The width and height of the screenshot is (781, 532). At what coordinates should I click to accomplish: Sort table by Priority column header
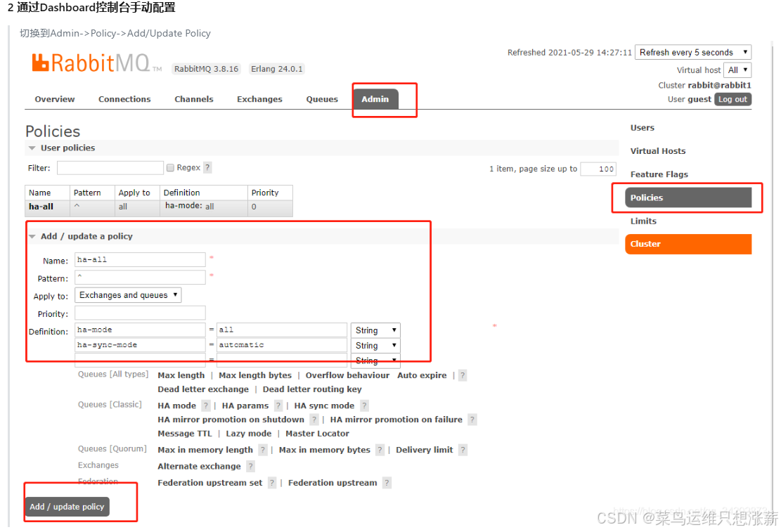(270, 193)
